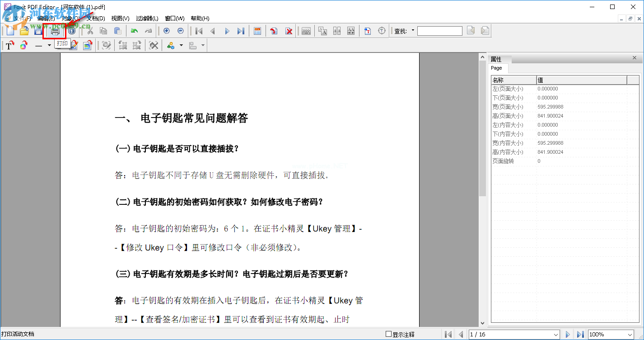Click the align objects icon
The height and width of the screenshot is (340, 644).
pyautogui.click(x=193, y=45)
